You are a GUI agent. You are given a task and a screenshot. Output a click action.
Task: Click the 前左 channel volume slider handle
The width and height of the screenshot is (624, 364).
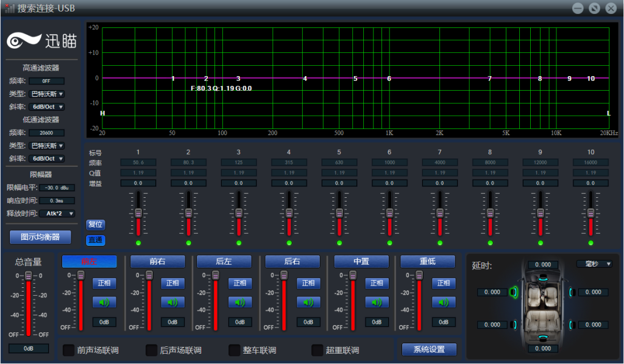point(81,275)
